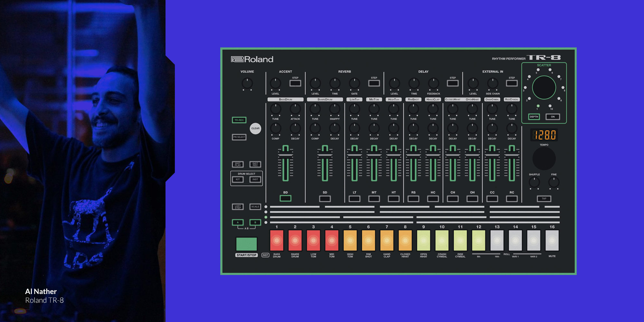Click the SHUFFLE knob
Screen dimensions: 644x322
coord(534,183)
